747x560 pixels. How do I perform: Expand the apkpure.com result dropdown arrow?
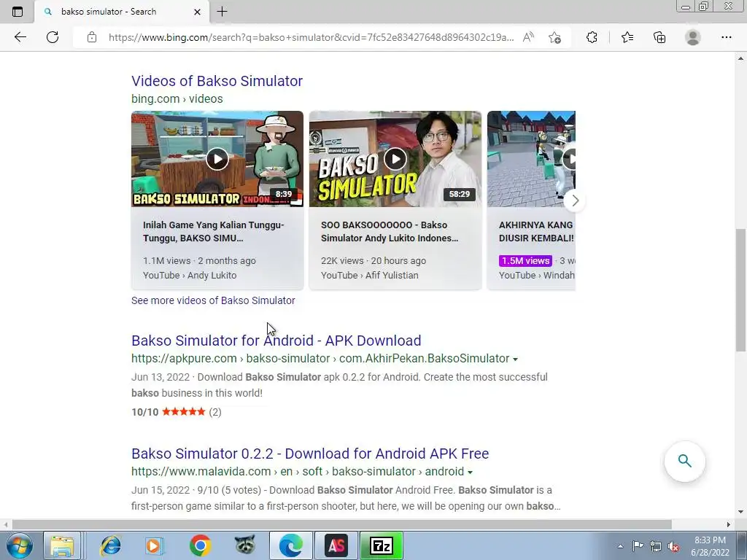point(515,359)
